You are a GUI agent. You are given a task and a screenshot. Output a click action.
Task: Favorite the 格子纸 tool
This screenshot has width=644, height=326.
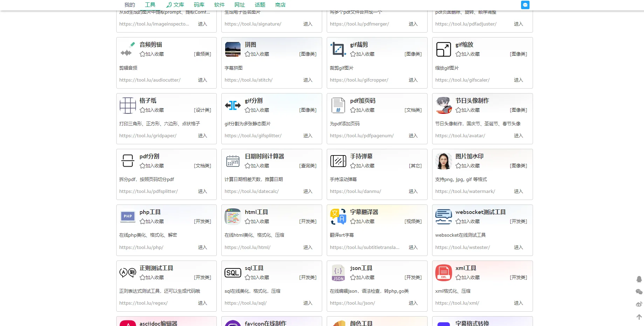(x=152, y=110)
